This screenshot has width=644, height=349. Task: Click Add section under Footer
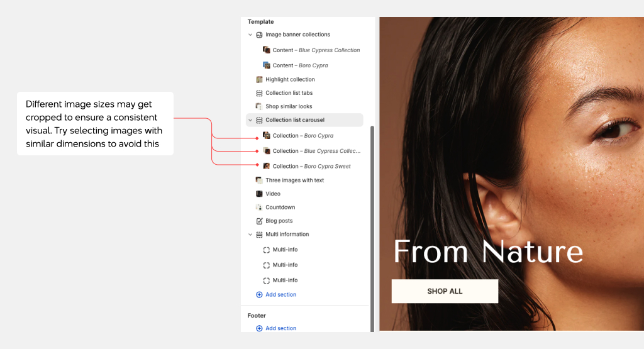[280, 328]
